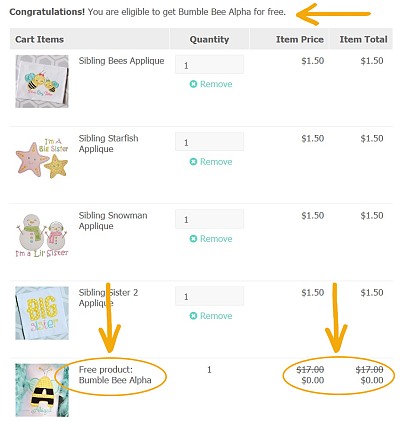Focus quantity field for Sibling Bees Applique
The width and height of the screenshot is (400, 421).
coord(209,65)
